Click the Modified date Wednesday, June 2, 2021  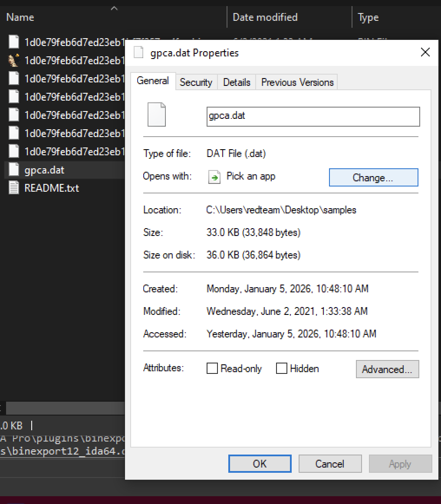pyautogui.click(x=287, y=311)
